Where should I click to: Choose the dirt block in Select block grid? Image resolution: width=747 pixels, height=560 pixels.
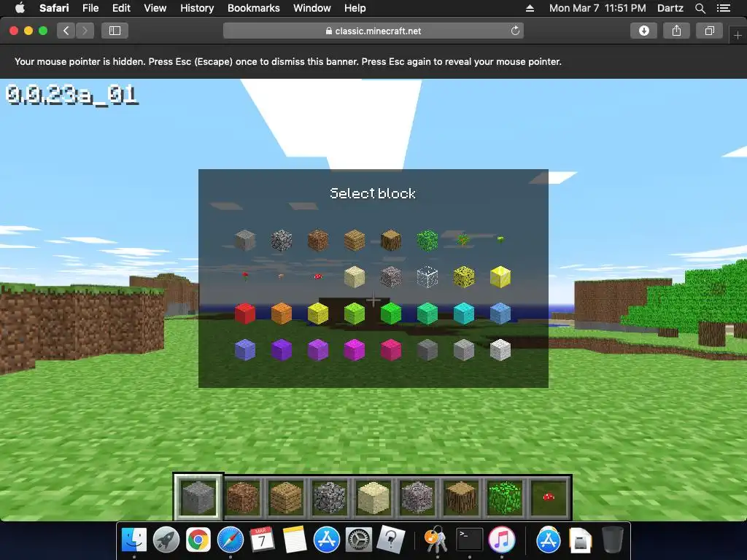click(x=318, y=240)
